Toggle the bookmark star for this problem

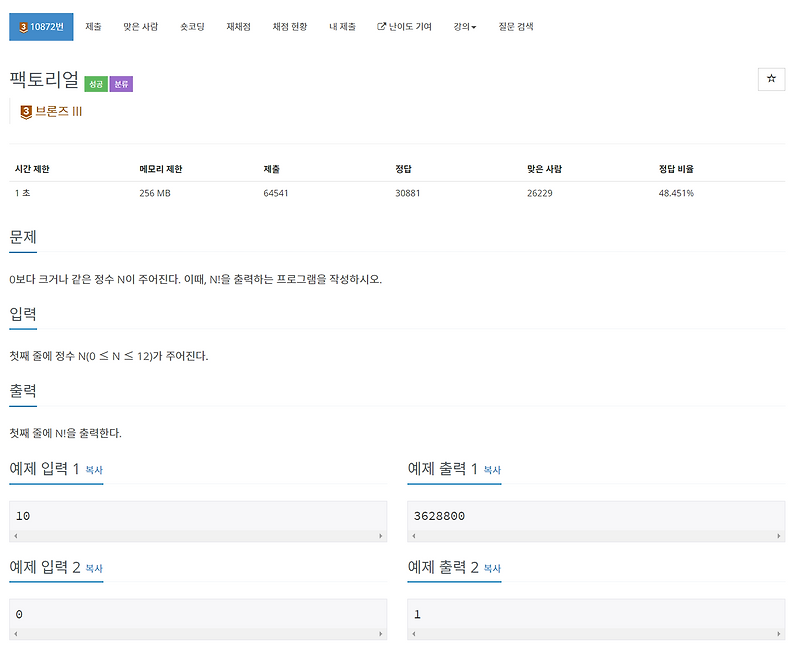pos(771,78)
